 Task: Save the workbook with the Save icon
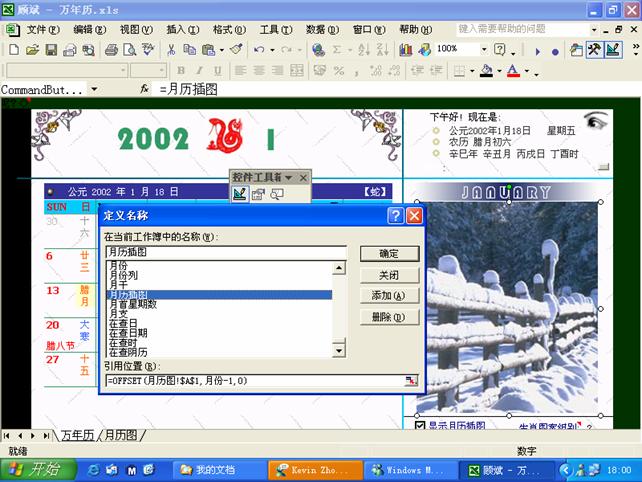point(51,50)
